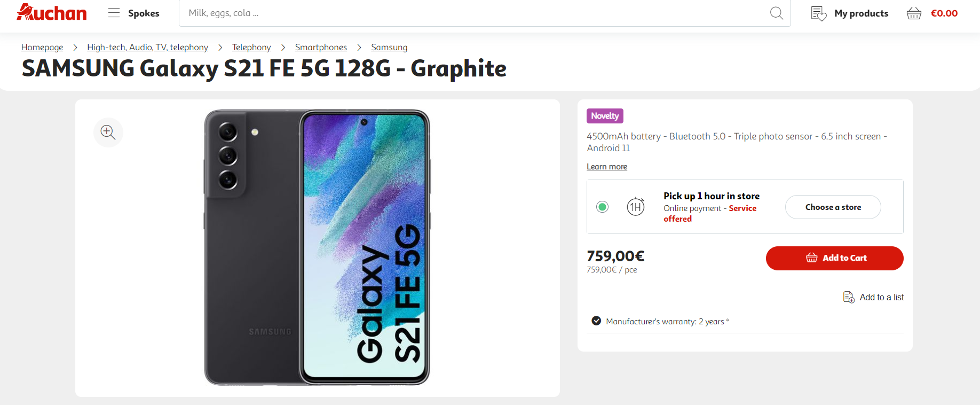Go to High-tech, Audio, TV, telephony breadcrumb
980x405 pixels.
pos(147,47)
